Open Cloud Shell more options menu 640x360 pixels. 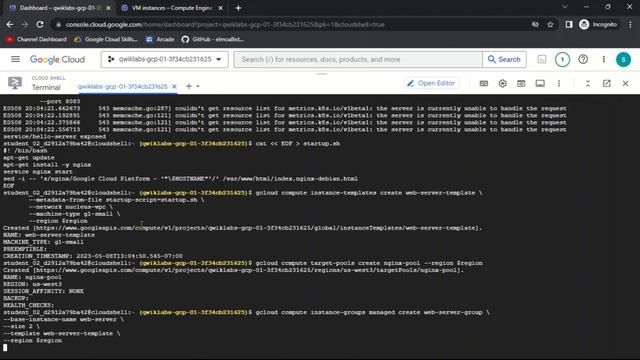[559, 83]
